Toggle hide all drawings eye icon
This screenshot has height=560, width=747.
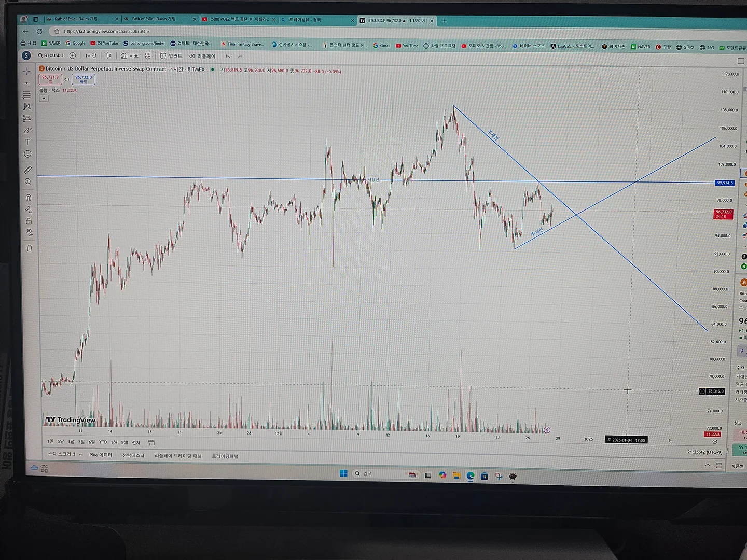[x=29, y=233]
